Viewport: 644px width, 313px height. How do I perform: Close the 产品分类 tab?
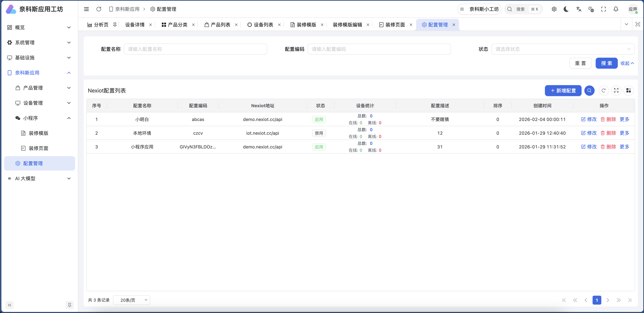[x=193, y=25]
